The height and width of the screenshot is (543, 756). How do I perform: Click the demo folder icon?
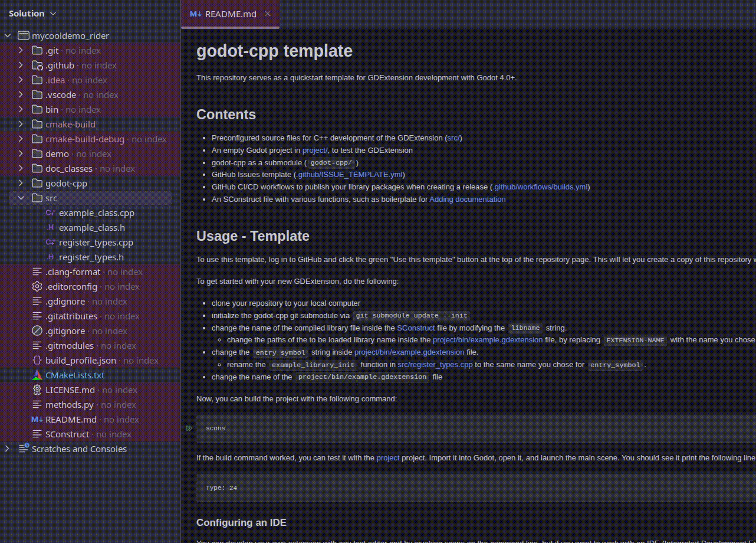37,154
